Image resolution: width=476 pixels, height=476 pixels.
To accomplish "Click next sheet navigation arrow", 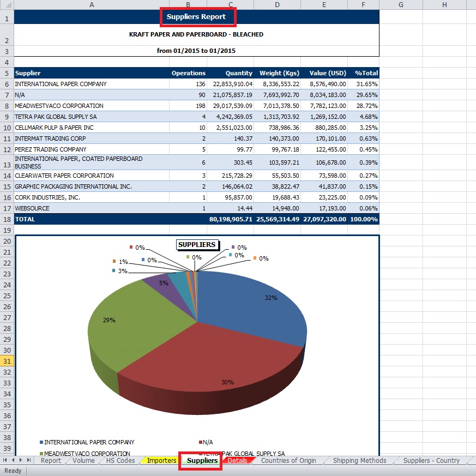I will [x=21, y=461].
